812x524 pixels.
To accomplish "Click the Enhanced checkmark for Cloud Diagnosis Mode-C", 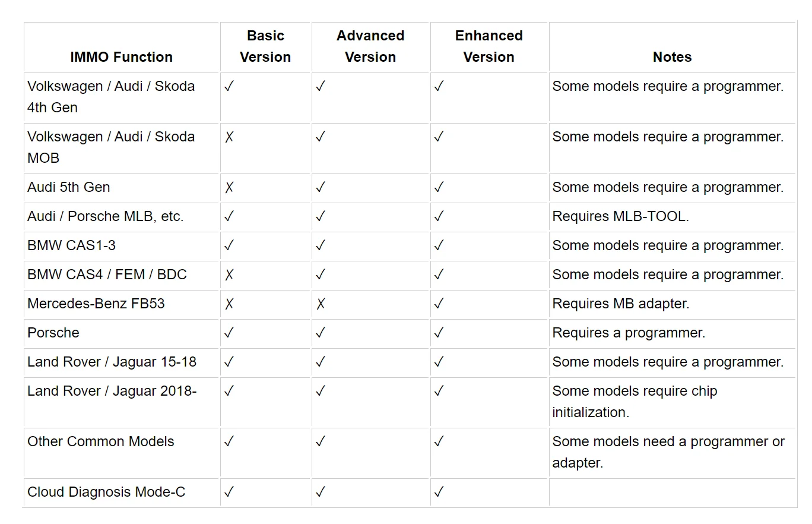I will pos(439,492).
